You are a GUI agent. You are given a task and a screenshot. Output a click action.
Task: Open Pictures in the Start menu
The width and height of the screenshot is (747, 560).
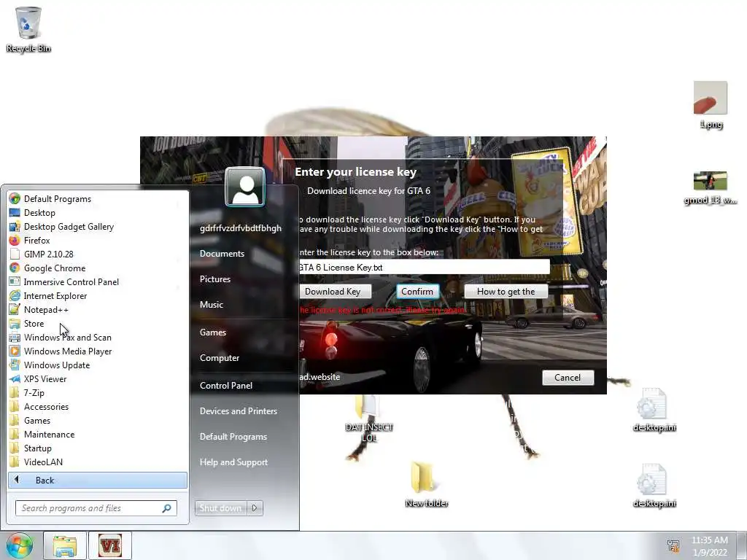[215, 279]
